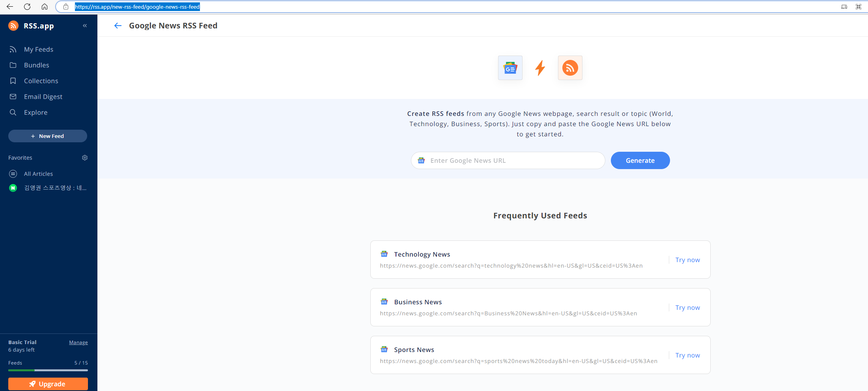Click the Technology News card title
The height and width of the screenshot is (391, 868).
(422, 254)
